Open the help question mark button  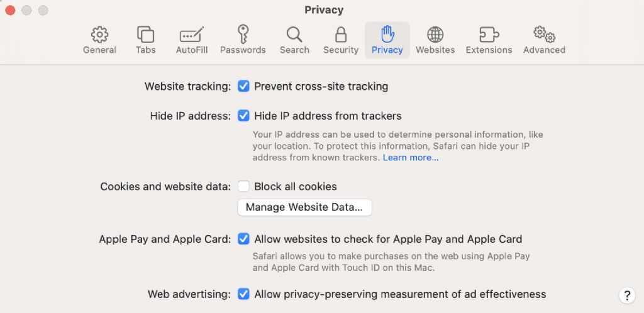pos(627,295)
